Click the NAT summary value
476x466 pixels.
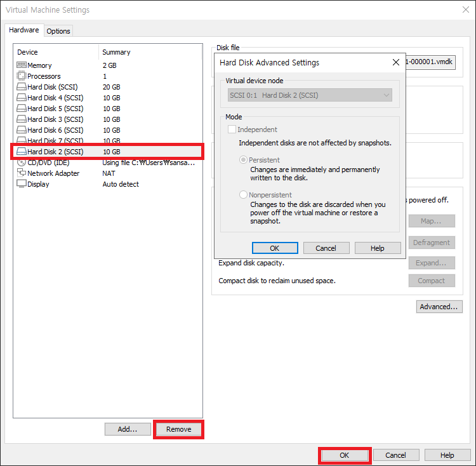(x=109, y=173)
